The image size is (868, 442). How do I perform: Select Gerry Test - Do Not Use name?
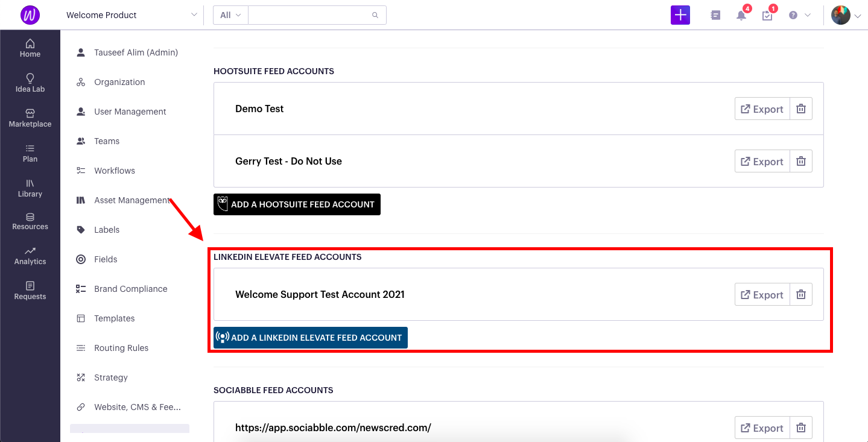pyautogui.click(x=288, y=162)
